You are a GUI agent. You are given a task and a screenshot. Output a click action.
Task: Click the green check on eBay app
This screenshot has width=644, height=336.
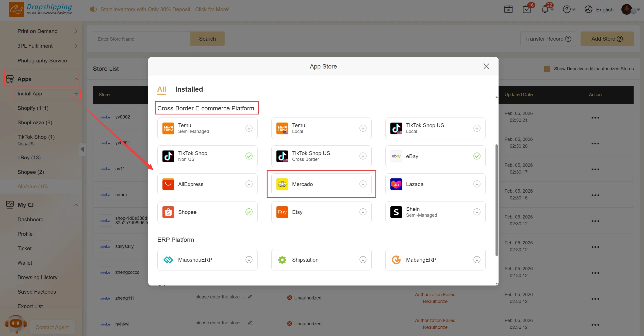point(477,156)
